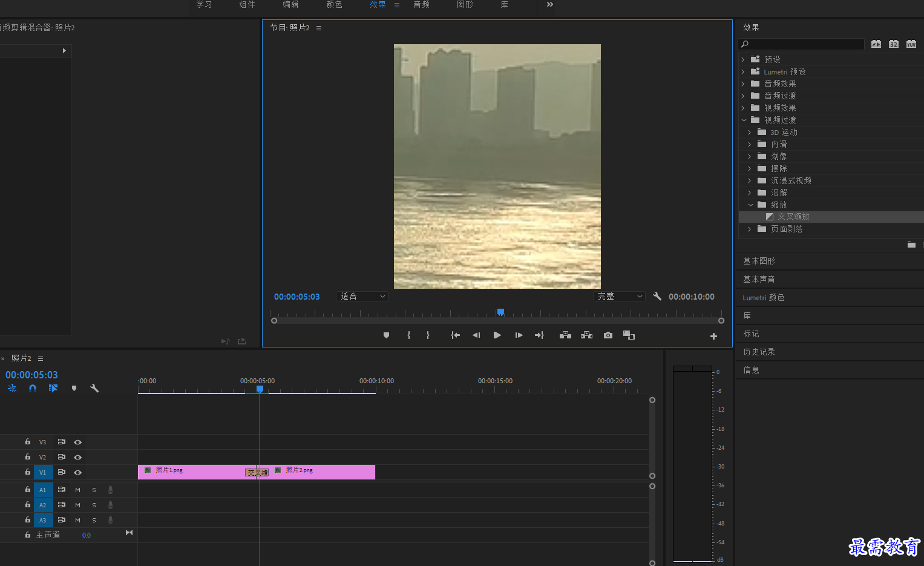Image resolution: width=924 pixels, height=566 pixels.
Task: Click timeline playhead at 00:00:05:03
Action: [260, 389]
